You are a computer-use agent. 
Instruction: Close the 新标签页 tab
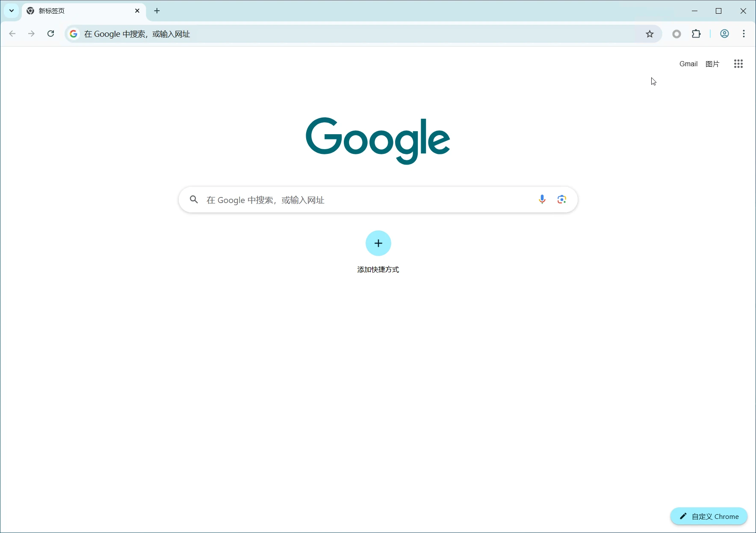coord(137,11)
